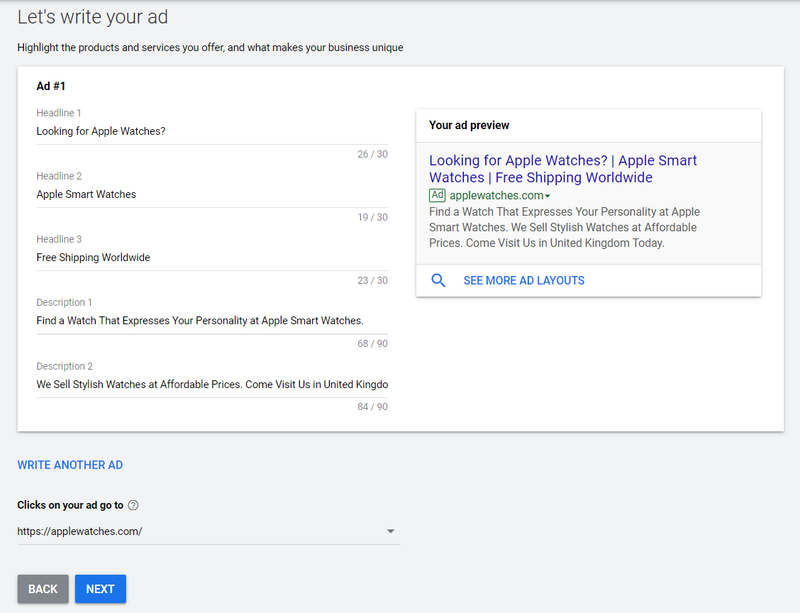Screen dimensions: 800x613
Task: Edit the Description 2 text field
Action: 212,384
